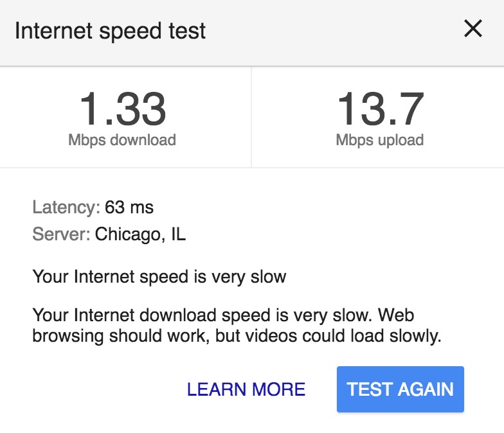Click the "Latency:" label
This screenshot has height=433, width=504.
coord(66,208)
